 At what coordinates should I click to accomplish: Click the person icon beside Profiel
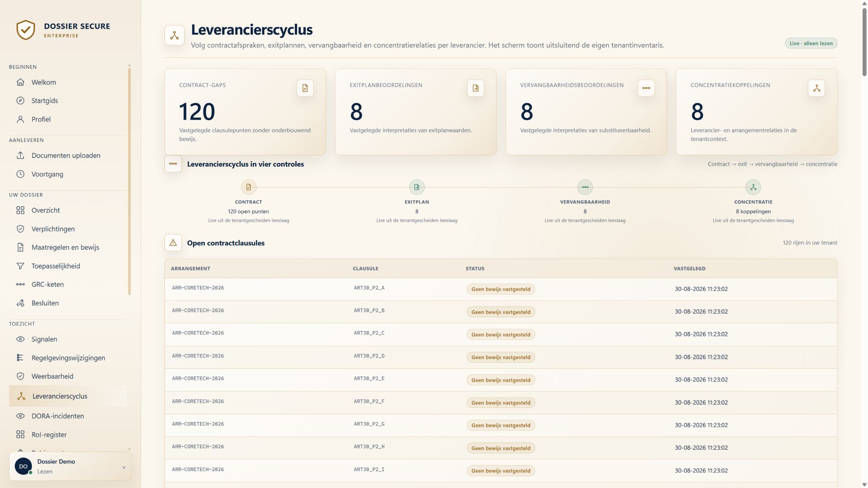tap(20, 119)
